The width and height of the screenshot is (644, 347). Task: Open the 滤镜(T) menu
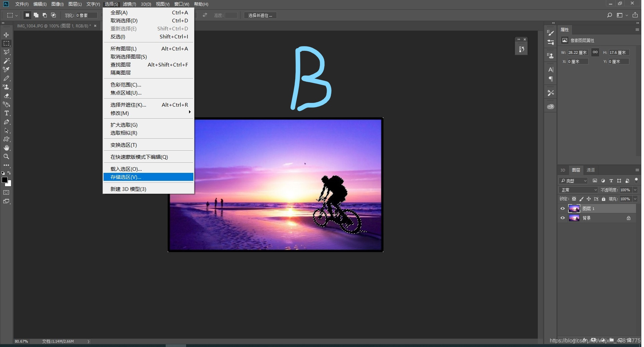coord(129,4)
